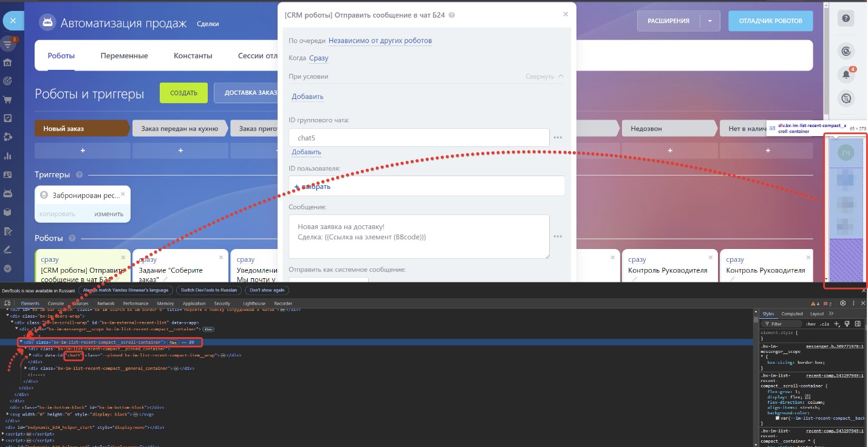
Task: Click the background-color swatch in Styles
Action: [x=778, y=418]
